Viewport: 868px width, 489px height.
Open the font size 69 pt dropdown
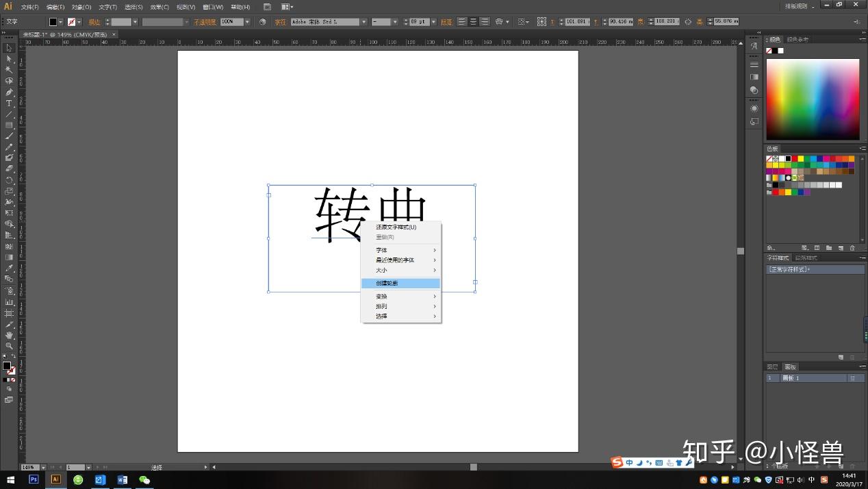point(433,22)
